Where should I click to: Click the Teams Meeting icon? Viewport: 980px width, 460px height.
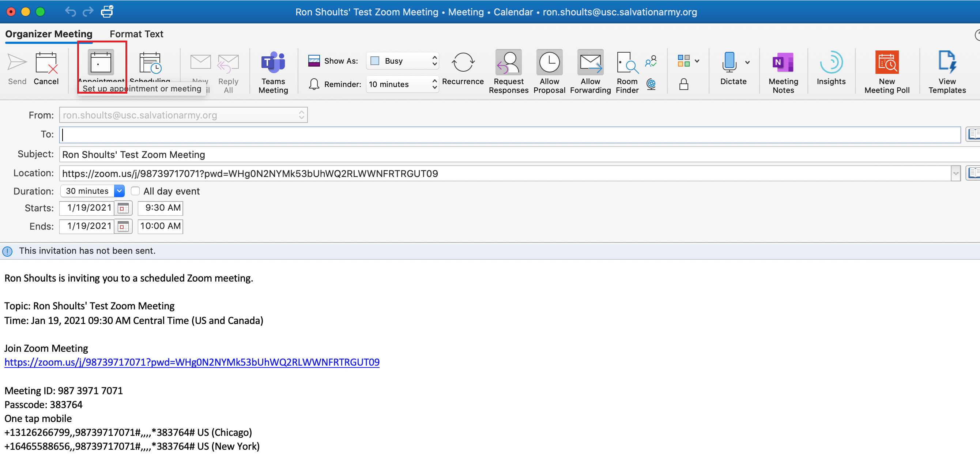click(273, 63)
